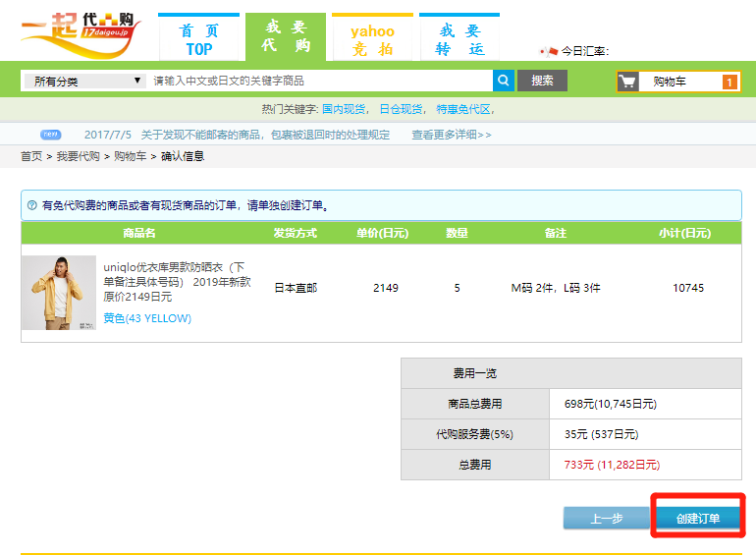
Task: Click the 商品总费用 value 698元(10,745日元)
Action: pyautogui.click(x=611, y=404)
